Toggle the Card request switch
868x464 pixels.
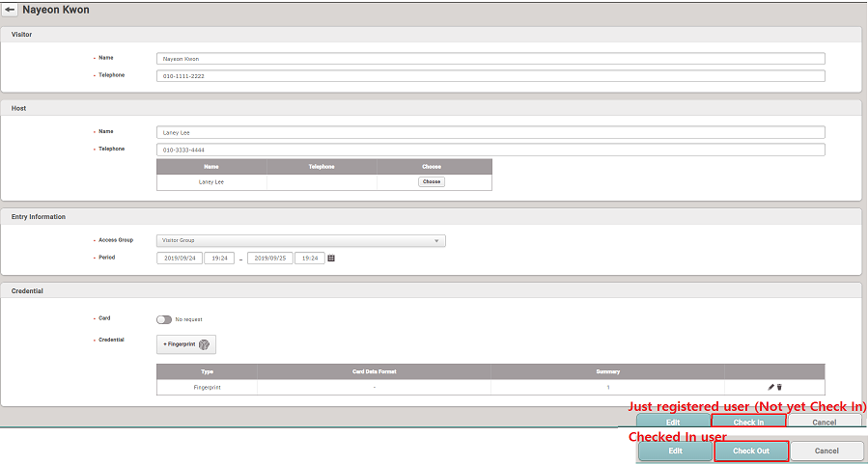163,319
